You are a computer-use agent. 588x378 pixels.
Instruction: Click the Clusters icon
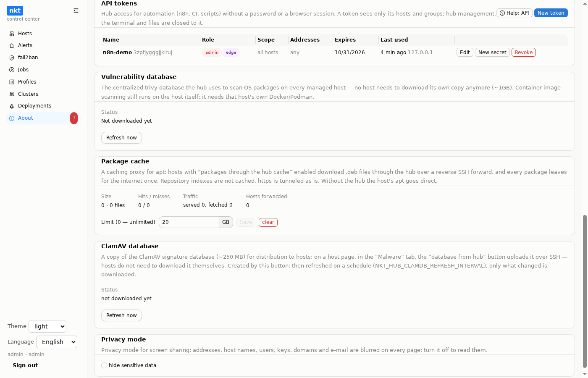pos(12,94)
